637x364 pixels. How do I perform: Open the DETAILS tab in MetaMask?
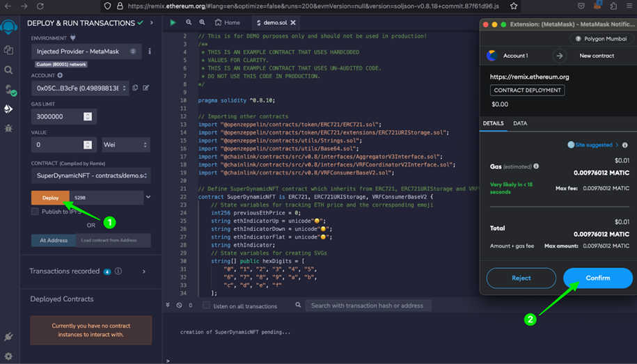click(x=493, y=123)
